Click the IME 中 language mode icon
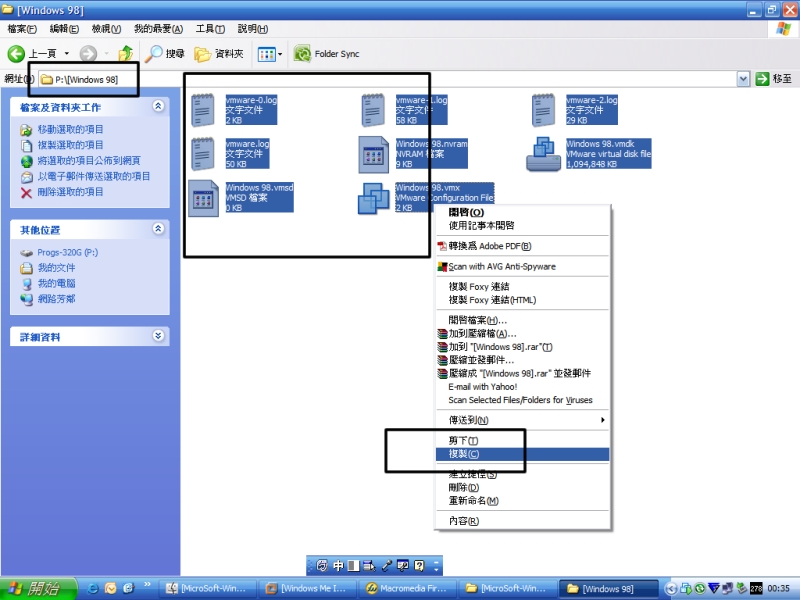This screenshot has height=600, width=800. (x=338, y=565)
